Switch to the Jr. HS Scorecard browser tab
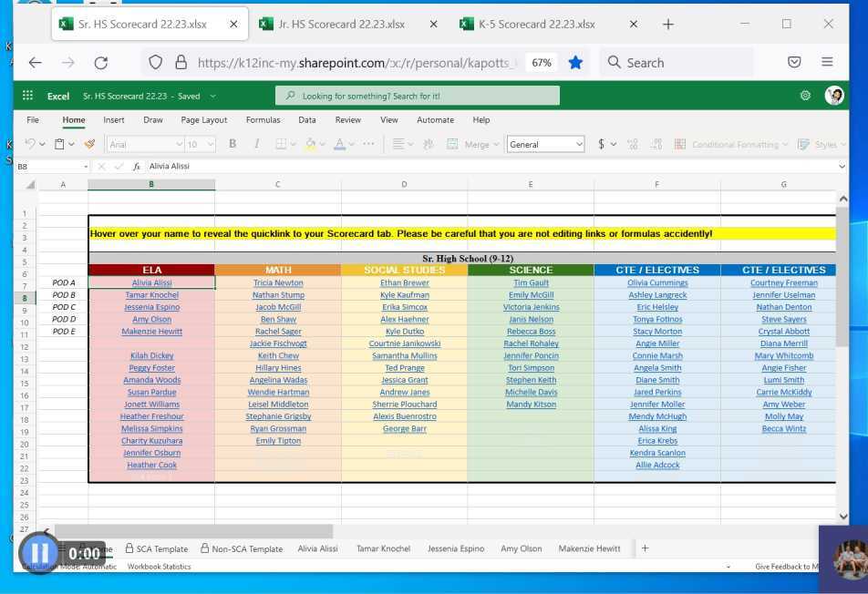The width and height of the screenshot is (868, 594). click(339, 25)
